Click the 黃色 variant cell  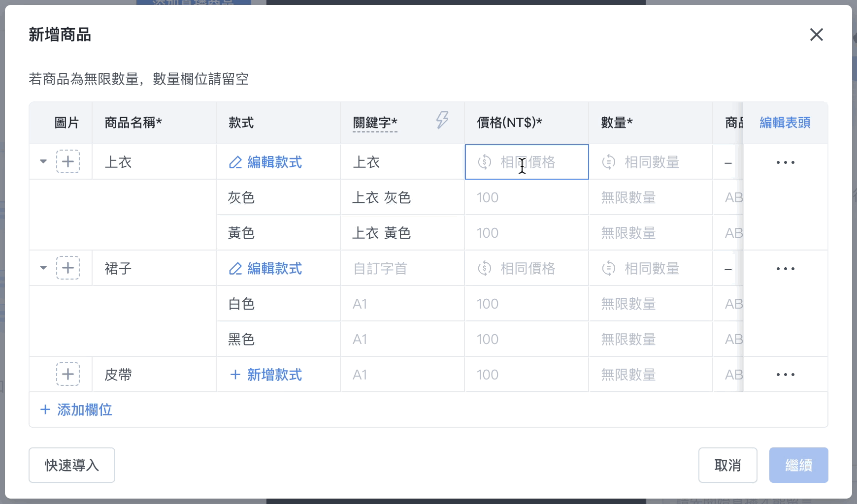(x=278, y=233)
